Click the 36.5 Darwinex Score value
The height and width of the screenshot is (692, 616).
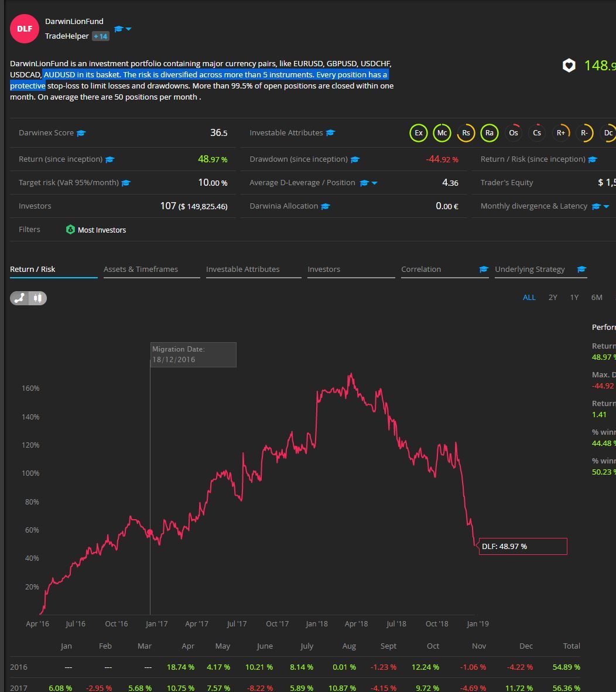219,133
